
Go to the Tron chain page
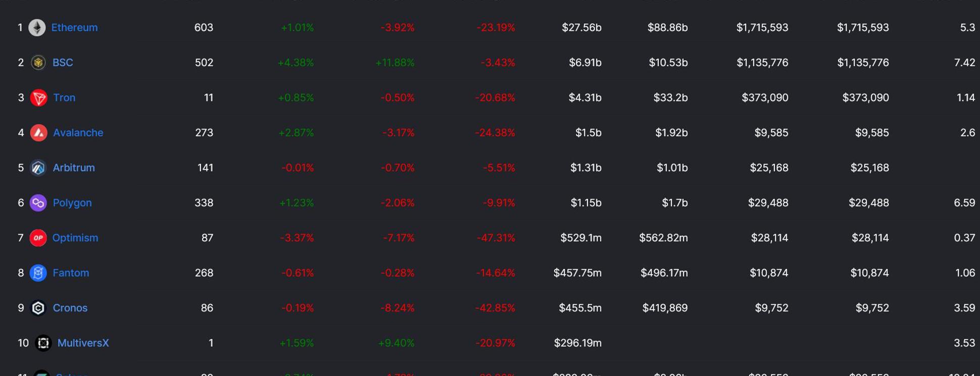[64, 98]
